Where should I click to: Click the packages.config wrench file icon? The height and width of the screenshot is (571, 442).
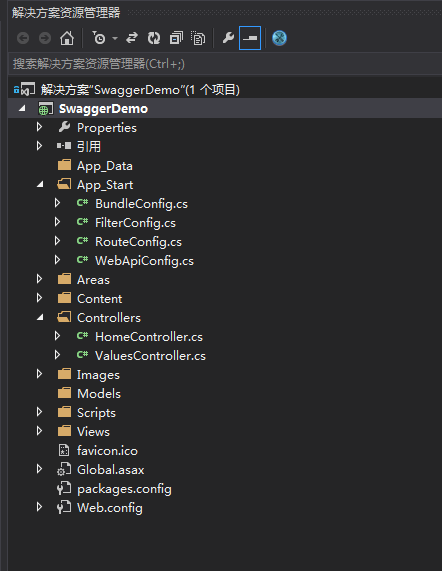tap(64, 488)
